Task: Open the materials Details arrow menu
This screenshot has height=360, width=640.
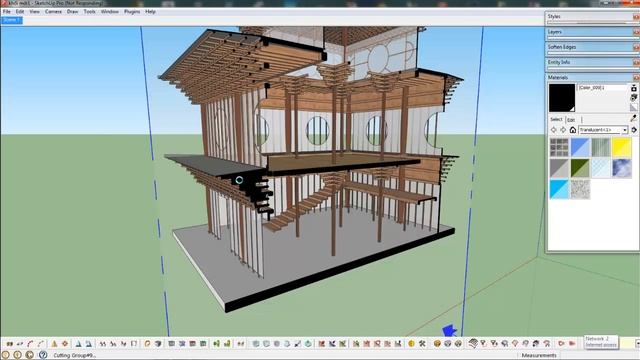Action: [x=633, y=130]
